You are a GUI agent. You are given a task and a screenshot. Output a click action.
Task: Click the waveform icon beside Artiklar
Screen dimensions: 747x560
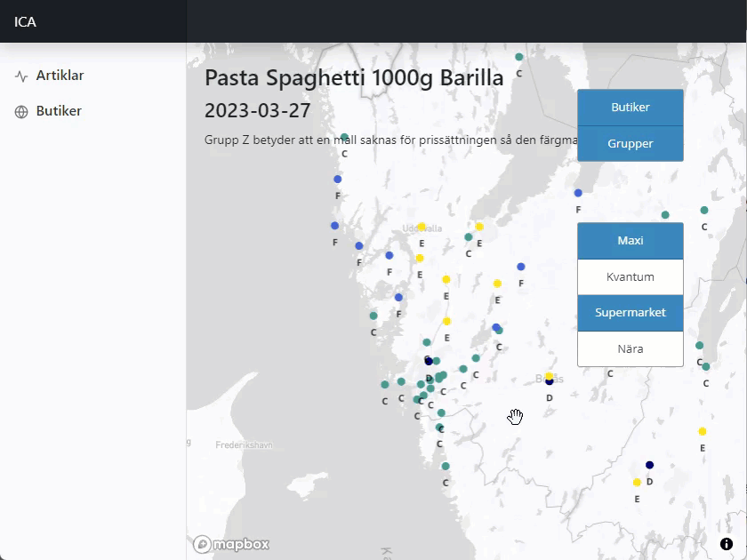(20, 76)
